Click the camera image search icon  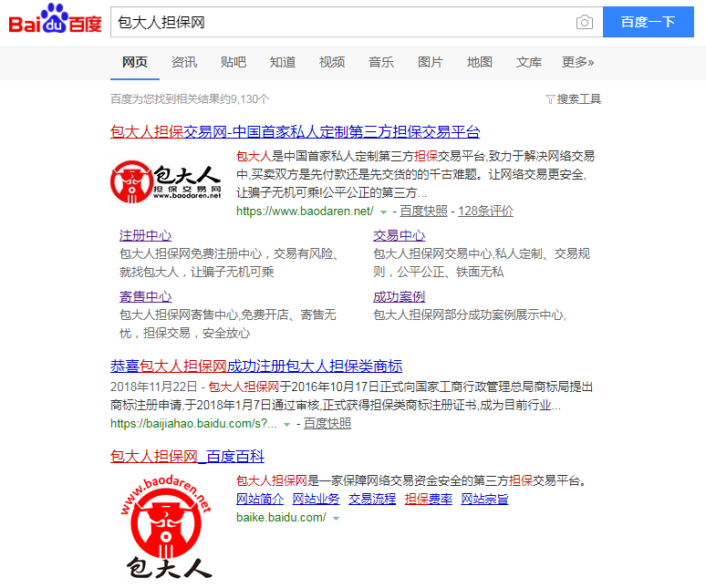584,22
